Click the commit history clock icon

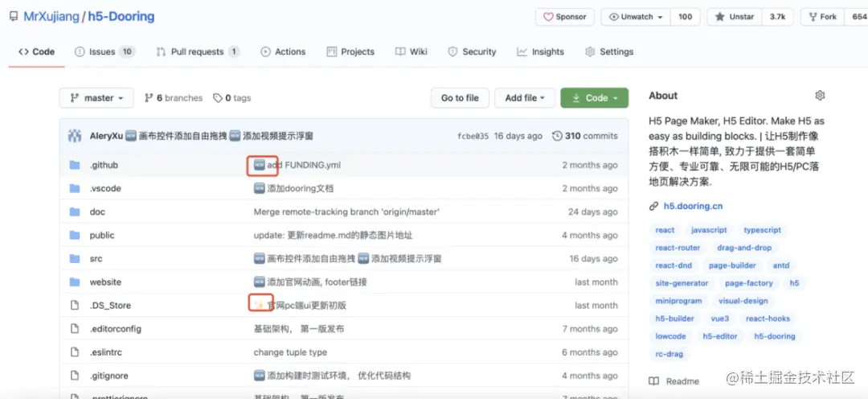[x=558, y=136]
